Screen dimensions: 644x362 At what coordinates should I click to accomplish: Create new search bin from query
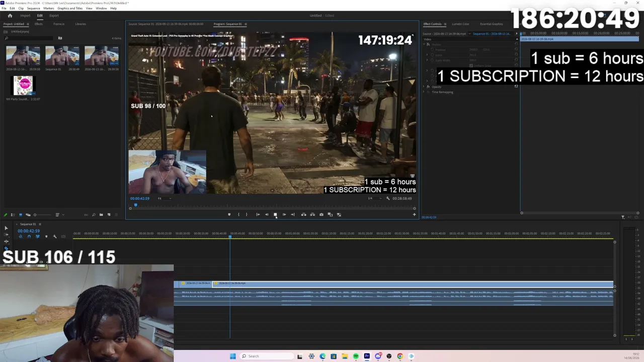(x=60, y=38)
